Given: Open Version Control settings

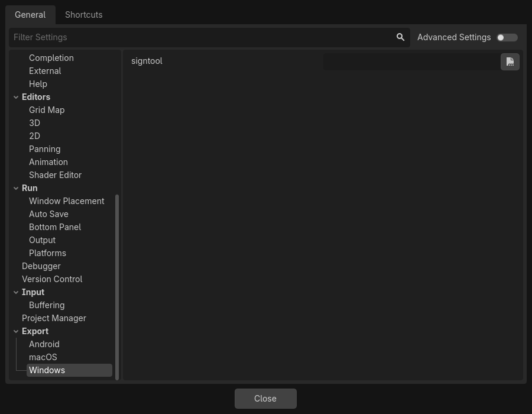Looking at the screenshot, I should [x=52, y=279].
